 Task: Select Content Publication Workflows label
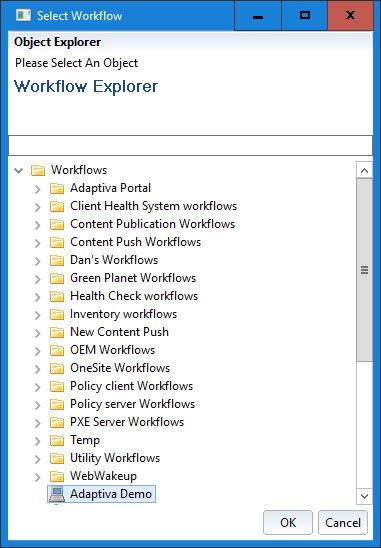pos(152,224)
